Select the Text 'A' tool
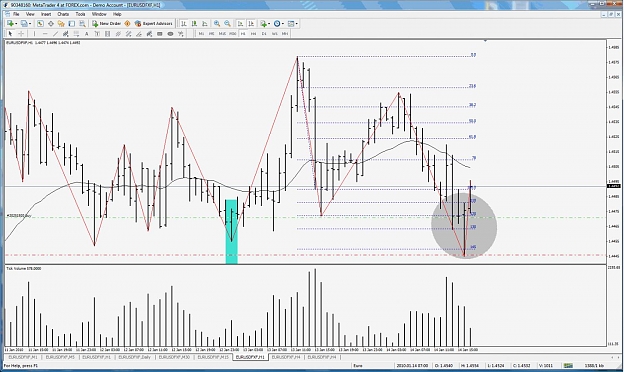 [86, 34]
